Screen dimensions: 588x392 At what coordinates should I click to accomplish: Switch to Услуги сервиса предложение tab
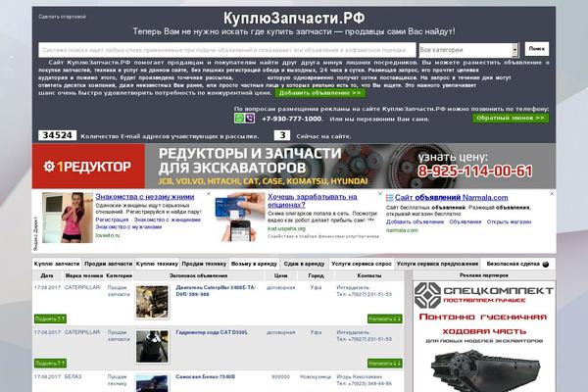438,264
